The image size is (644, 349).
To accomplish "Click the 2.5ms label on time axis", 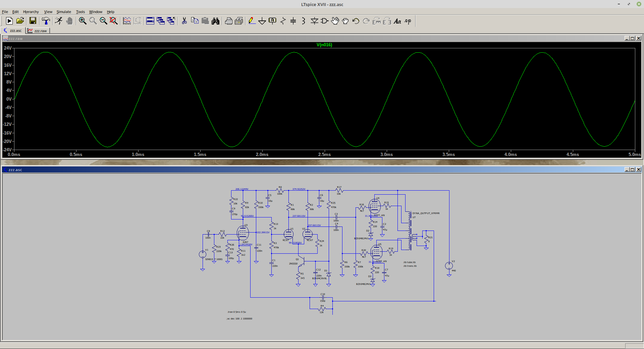I will 324,154.
